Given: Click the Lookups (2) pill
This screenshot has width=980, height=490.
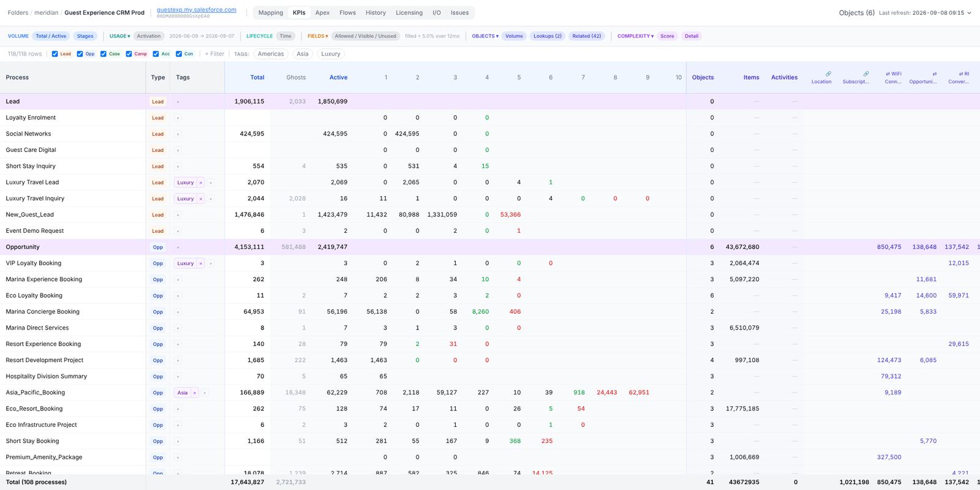Looking at the screenshot, I should 548,36.
